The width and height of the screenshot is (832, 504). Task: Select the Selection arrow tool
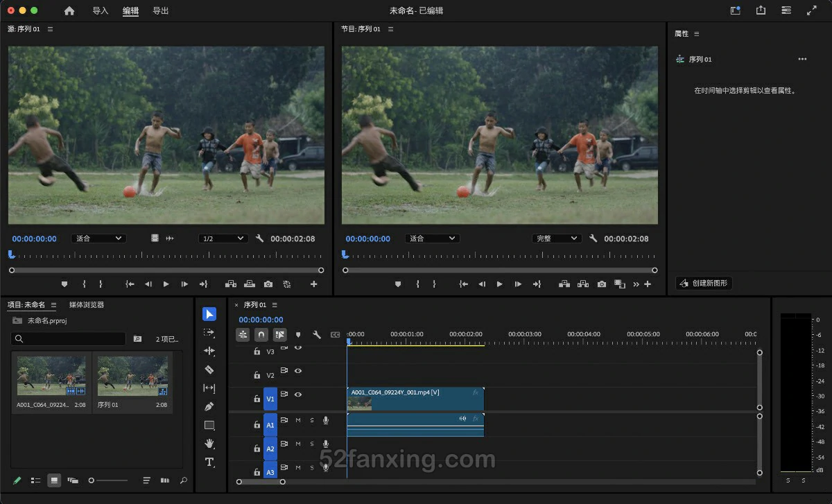pyautogui.click(x=209, y=314)
